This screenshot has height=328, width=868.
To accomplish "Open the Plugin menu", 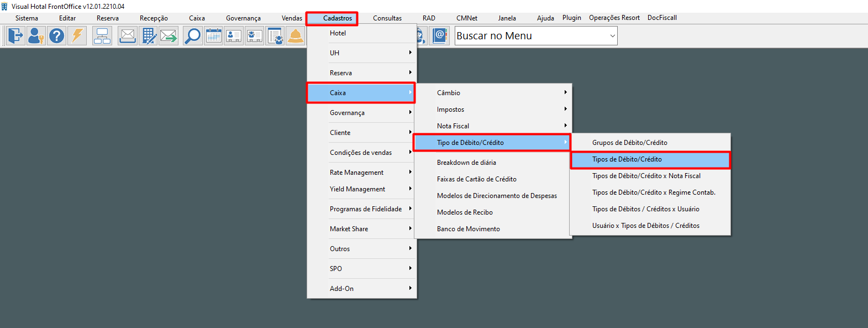I will [572, 18].
